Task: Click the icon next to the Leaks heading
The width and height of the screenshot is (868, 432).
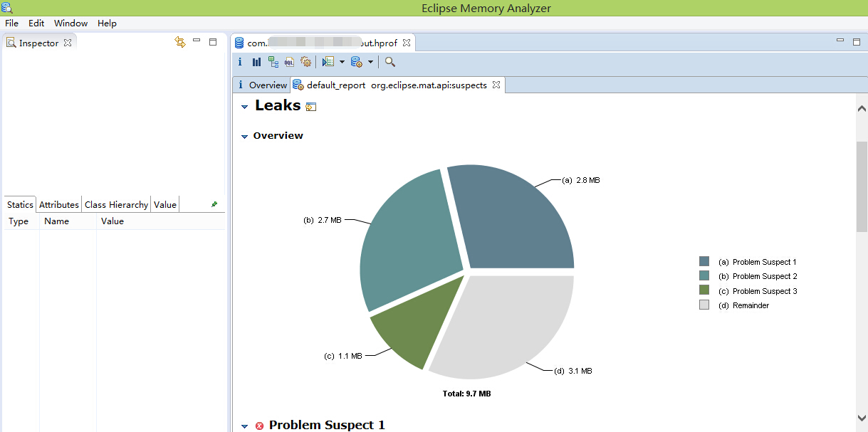Action: 310,107
